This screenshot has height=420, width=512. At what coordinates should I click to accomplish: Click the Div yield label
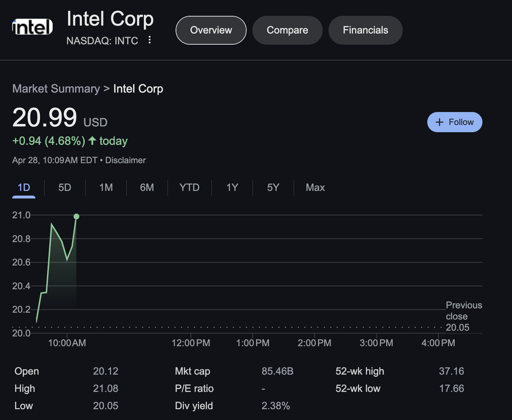coord(194,406)
